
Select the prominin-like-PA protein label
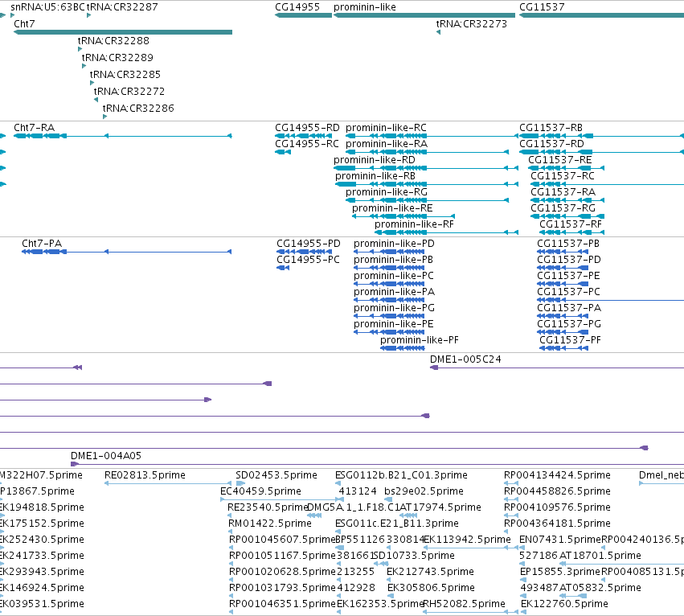tap(395, 292)
